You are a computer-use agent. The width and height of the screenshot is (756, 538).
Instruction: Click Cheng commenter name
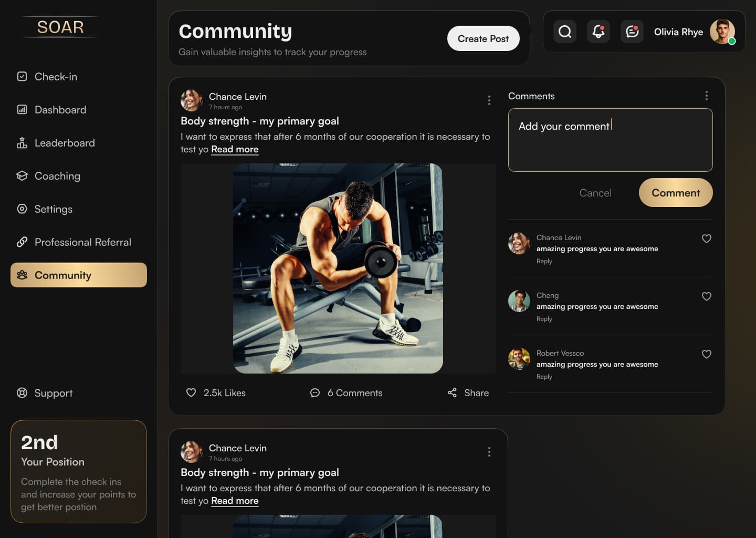tap(547, 295)
